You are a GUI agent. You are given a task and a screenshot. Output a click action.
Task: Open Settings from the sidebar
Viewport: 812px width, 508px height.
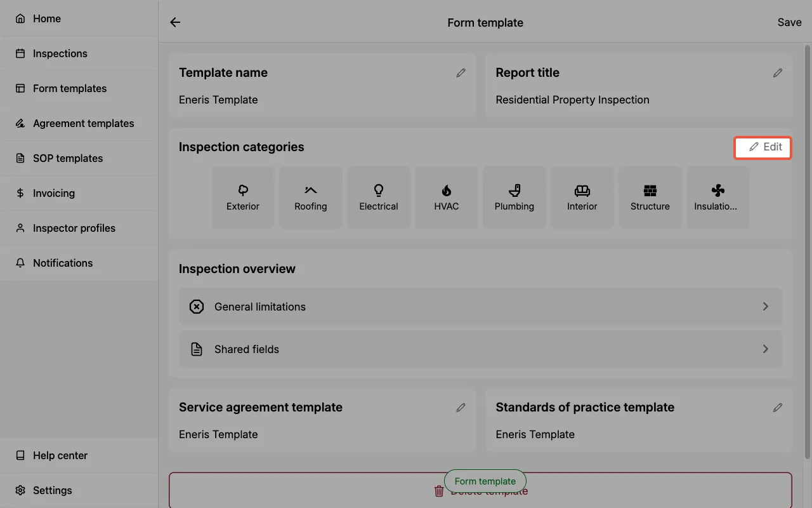(52, 490)
